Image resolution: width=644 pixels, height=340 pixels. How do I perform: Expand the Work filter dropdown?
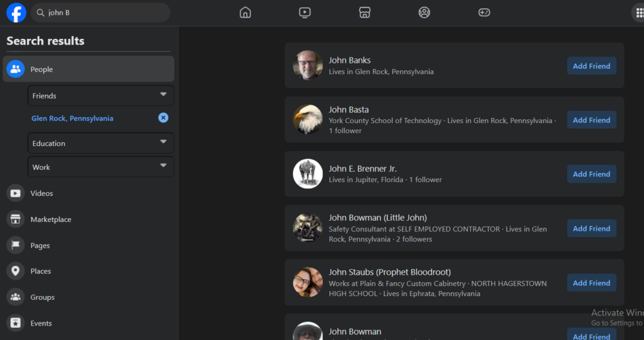(101, 167)
